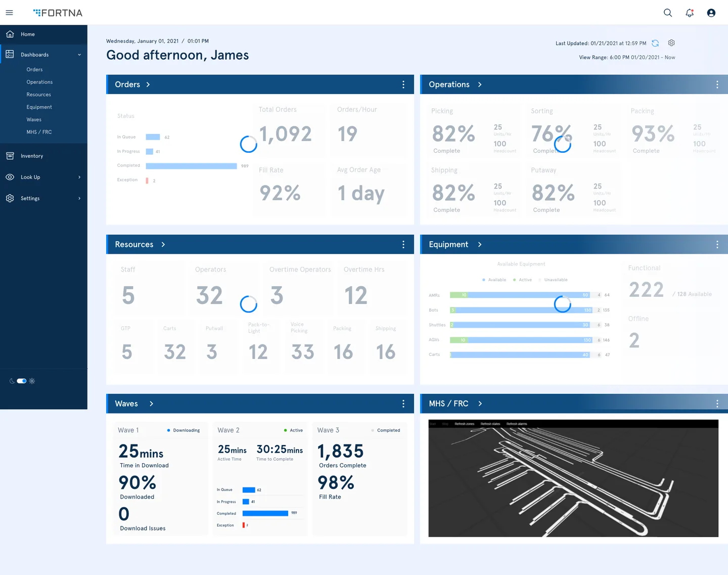Open the user account profile icon
This screenshot has width=728, height=575.
(711, 13)
